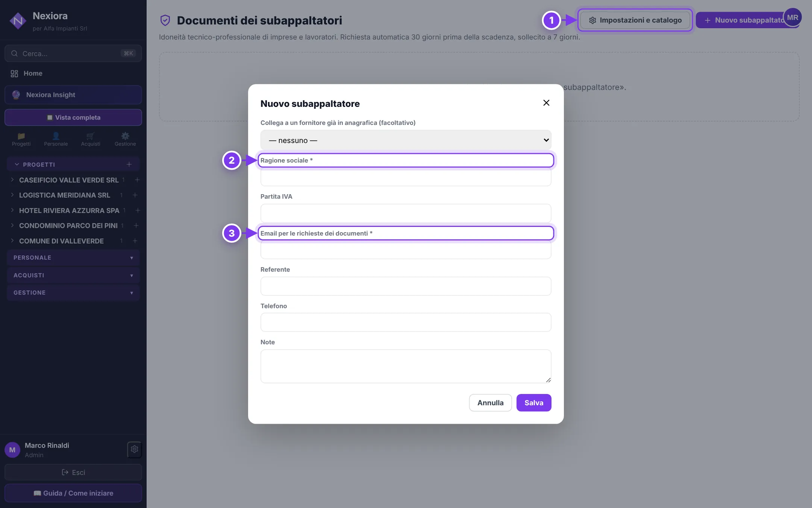The height and width of the screenshot is (508, 812).
Task: Focus the Ragione sociale input field
Action: coord(406,178)
